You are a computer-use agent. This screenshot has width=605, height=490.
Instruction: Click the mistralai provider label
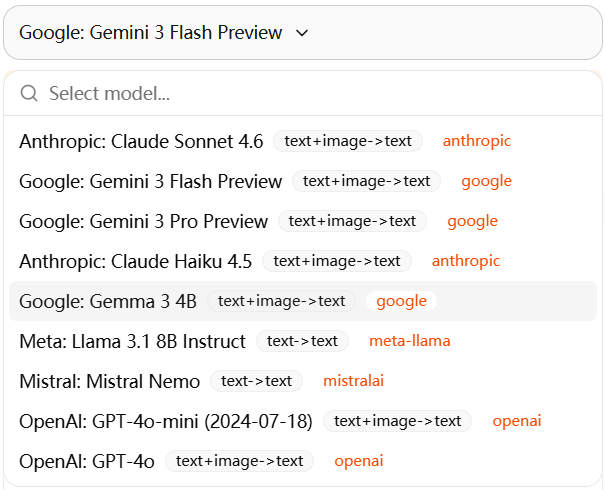pos(353,381)
